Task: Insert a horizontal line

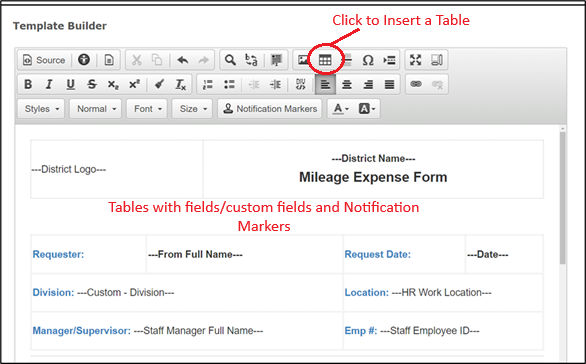Action: [348, 60]
